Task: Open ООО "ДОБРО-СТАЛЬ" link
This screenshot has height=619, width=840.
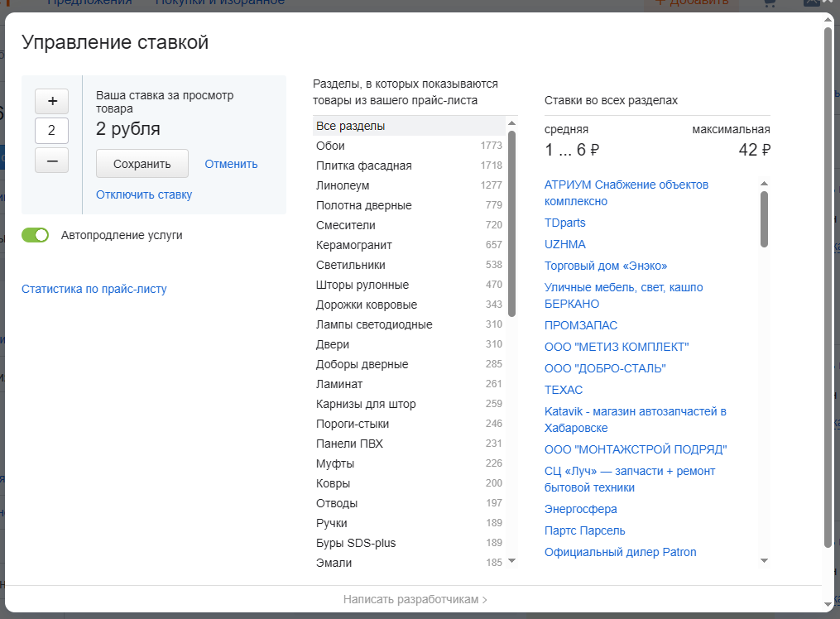Action: tap(605, 368)
